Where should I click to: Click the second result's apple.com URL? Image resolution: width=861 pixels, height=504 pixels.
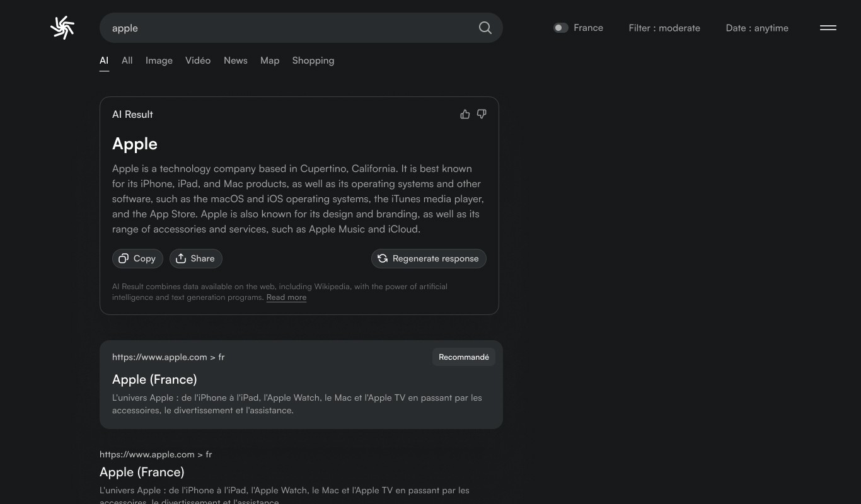156,454
